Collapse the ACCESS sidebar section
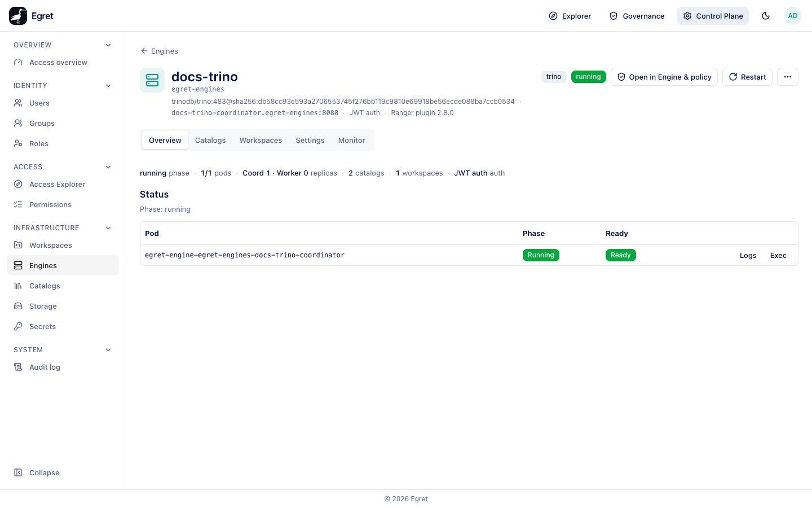 (x=108, y=167)
